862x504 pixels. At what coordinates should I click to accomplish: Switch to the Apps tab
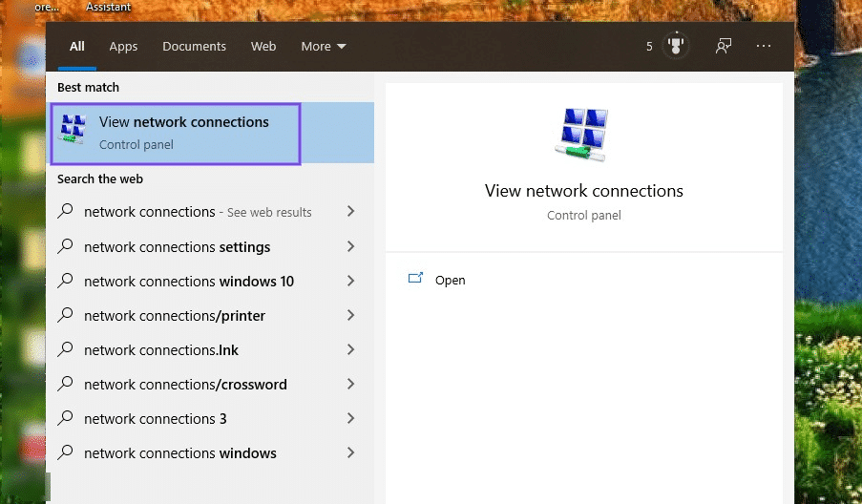pyautogui.click(x=123, y=46)
